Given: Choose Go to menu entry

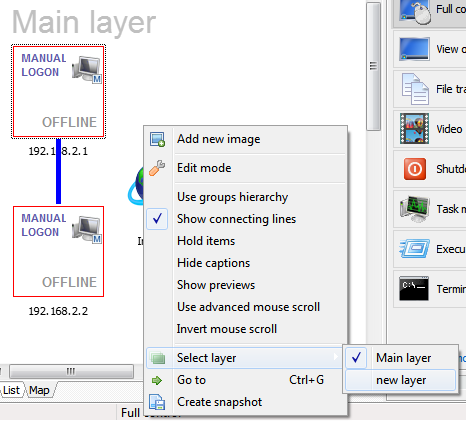Looking at the screenshot, I should [245, 380].
